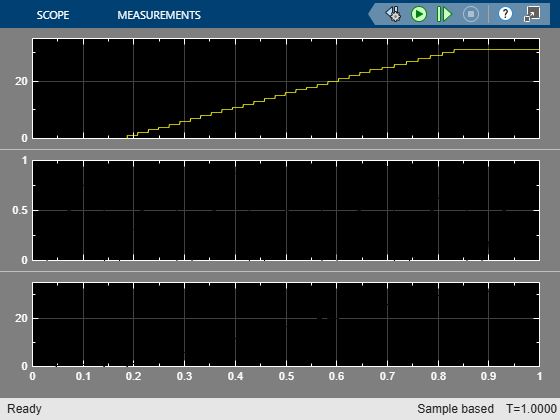This screenshot has width=560, height=420.
Task: Click the restore toolstrip layout icon
Action: [532, 14]
